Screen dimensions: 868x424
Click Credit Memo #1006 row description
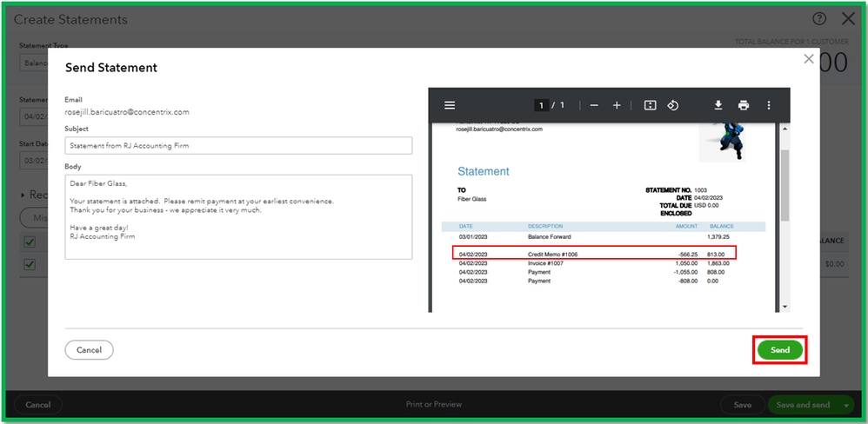(553, 255)
